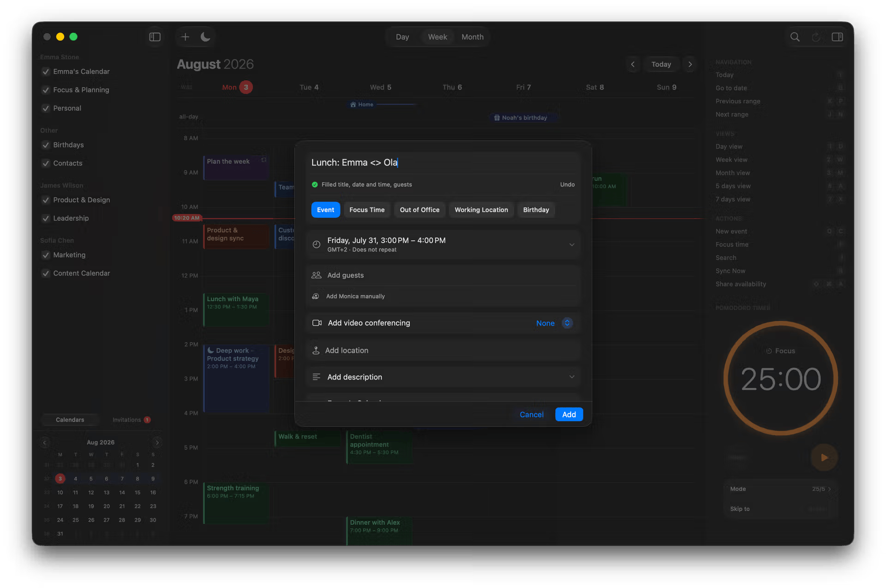Viewport: 886px width, 588px height.
Task: Click the location pin icon
Action: 316,350
